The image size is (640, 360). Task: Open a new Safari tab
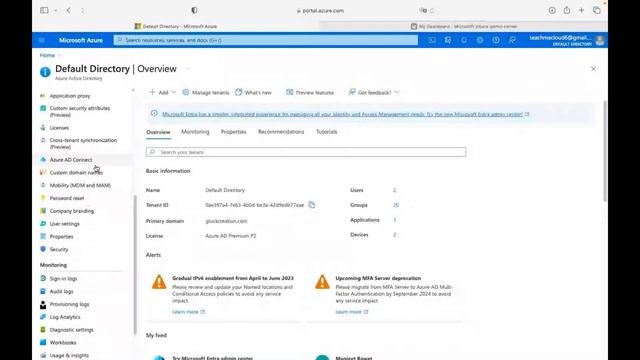point(581,11)
